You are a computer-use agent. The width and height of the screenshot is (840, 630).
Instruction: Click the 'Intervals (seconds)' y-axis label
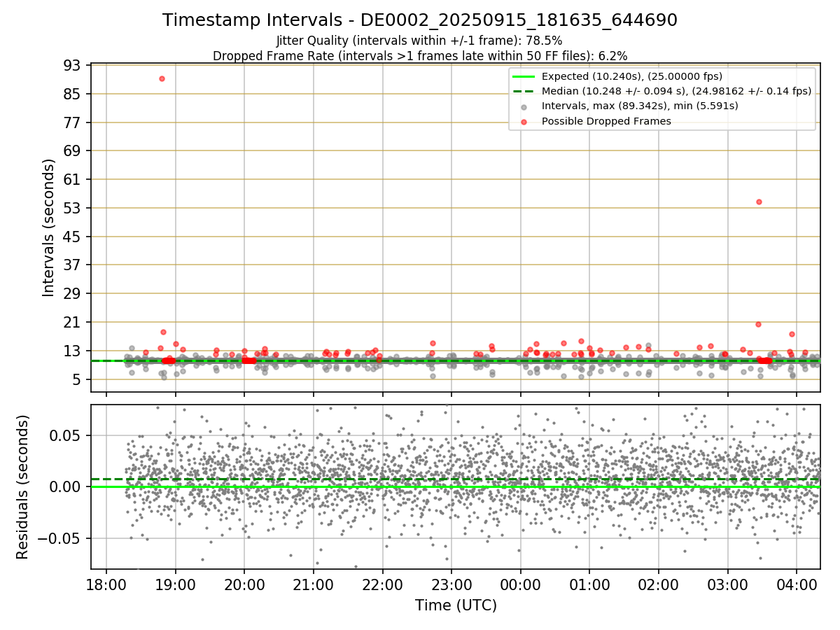(48, 227)
